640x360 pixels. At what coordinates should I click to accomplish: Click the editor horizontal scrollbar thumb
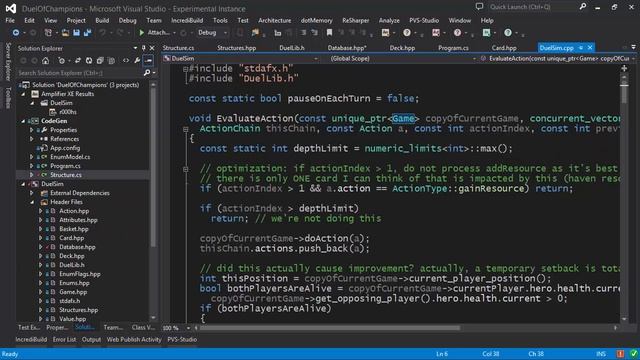[x=330, y=328]
